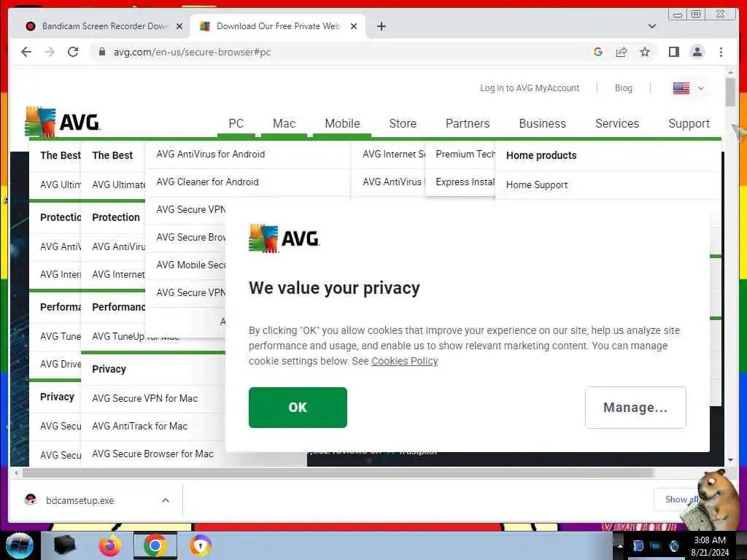Click the AVG logo in page header

62,122
